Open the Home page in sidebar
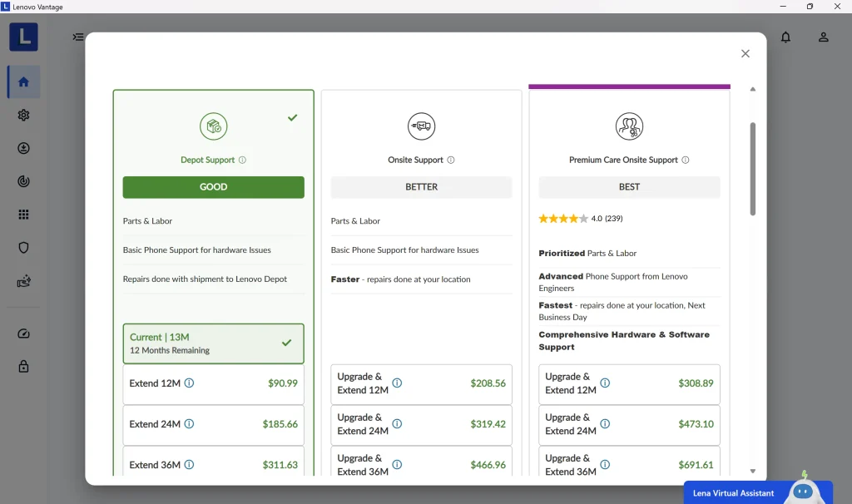The image size is (852, 504). pyautogui.click(x=23, y=82)
